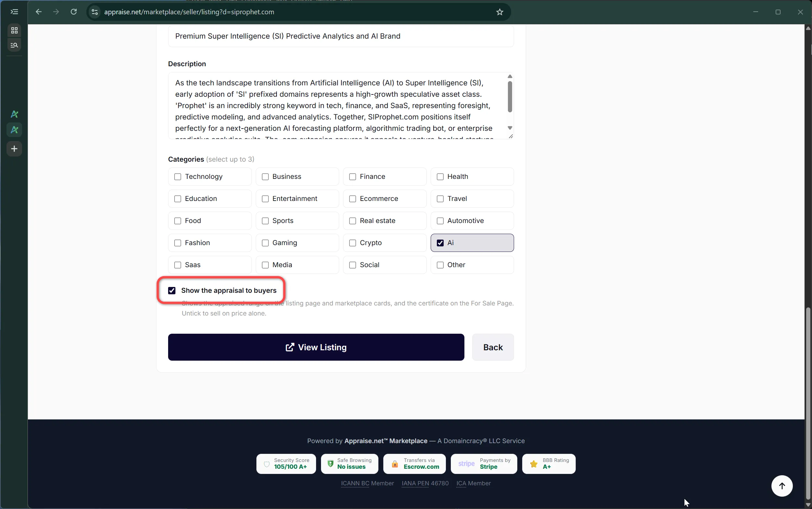
Task: Open the ICA Member link
Action: click(474, 483)
